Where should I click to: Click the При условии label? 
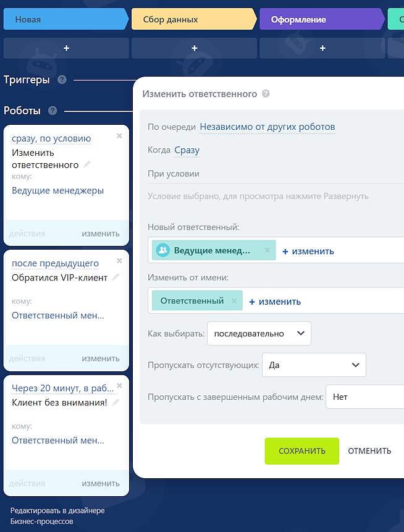coord(174,174)
